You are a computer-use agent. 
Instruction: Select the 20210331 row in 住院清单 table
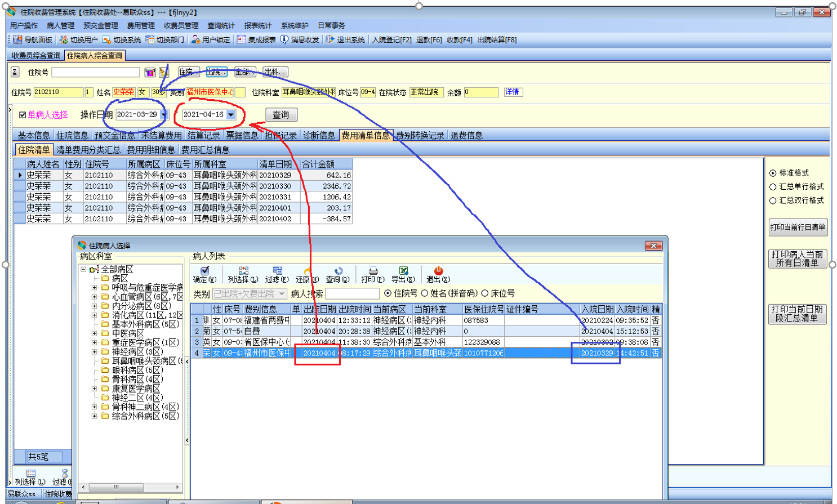pos(184,197)
